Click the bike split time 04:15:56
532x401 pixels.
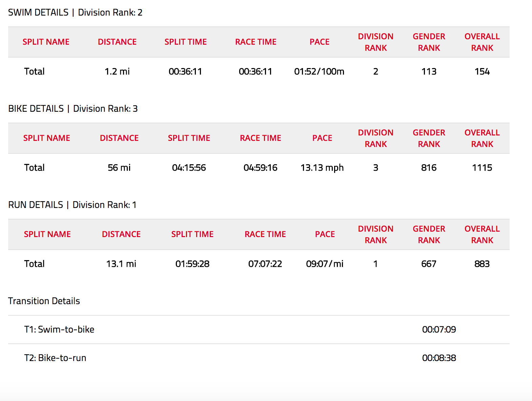coord(189,168)
